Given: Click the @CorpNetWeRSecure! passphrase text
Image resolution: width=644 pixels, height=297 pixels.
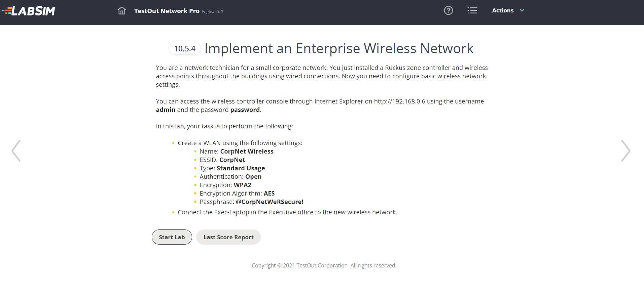Looking at the screenshot, I should [x=270, y=202].
